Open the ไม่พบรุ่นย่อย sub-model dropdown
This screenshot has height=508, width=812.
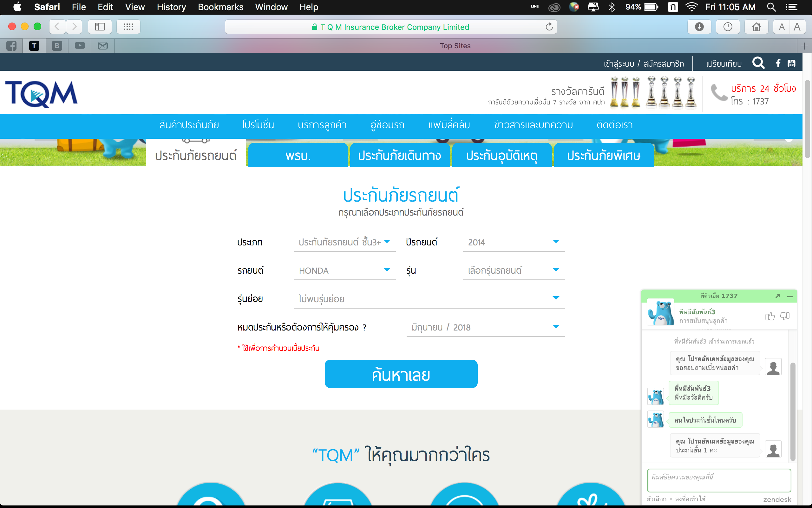click(429, 298)
